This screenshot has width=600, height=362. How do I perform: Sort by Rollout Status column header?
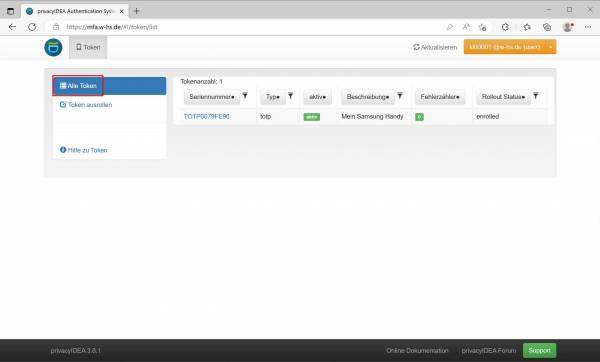click(x=503, y=97)
